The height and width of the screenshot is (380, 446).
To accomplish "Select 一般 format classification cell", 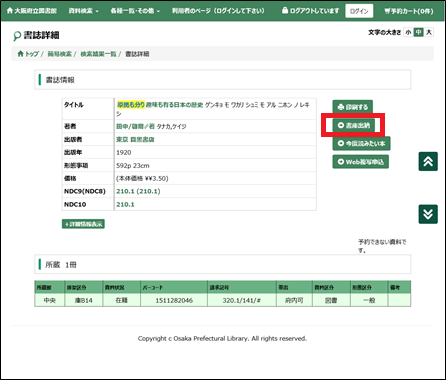I will [x=369, y=300].
